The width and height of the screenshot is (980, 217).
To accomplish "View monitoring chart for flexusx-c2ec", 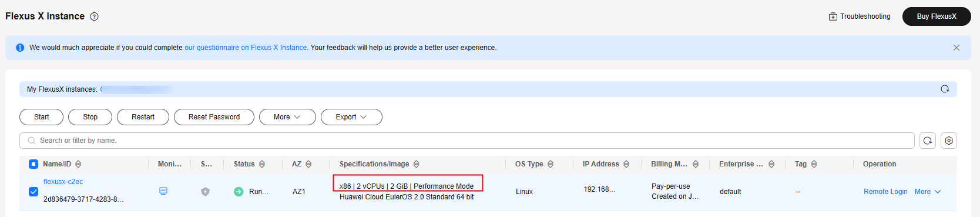I will 163,191.
